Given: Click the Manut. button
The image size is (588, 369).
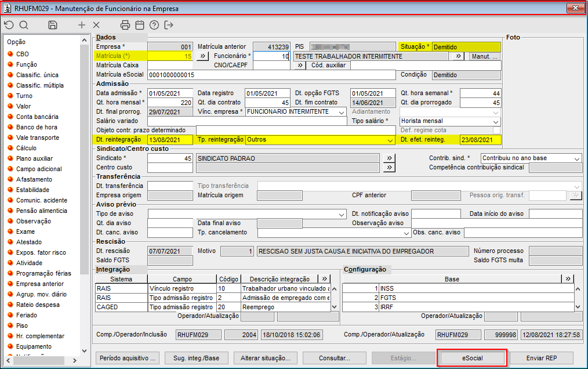Looking at the screenshot, I should click(485, 56).
